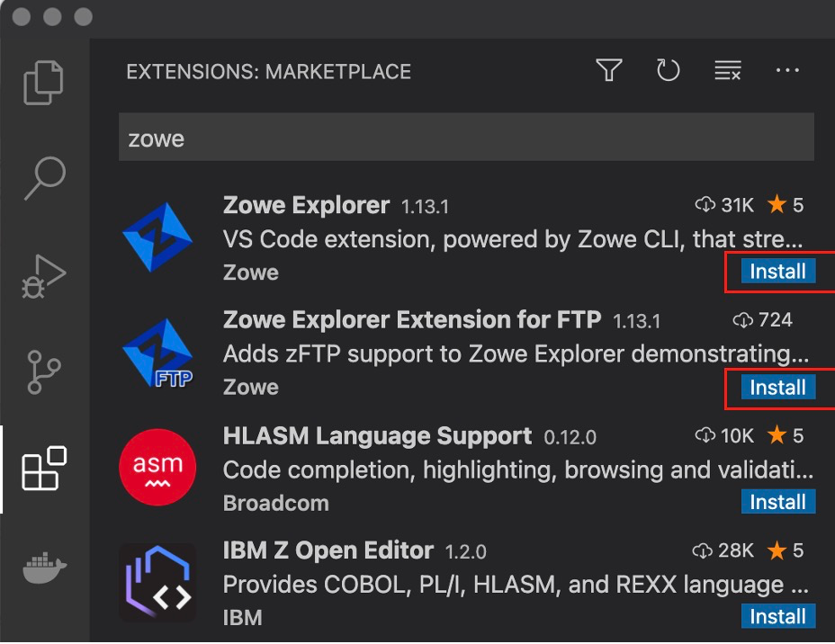Open the More Actions menu

(787, 70)
